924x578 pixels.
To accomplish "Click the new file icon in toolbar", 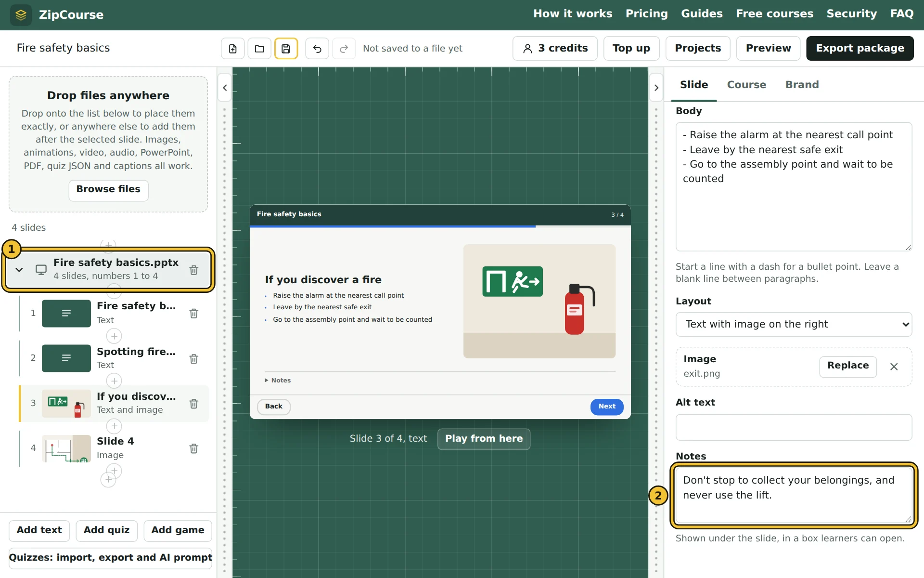I will pos(233,48).
